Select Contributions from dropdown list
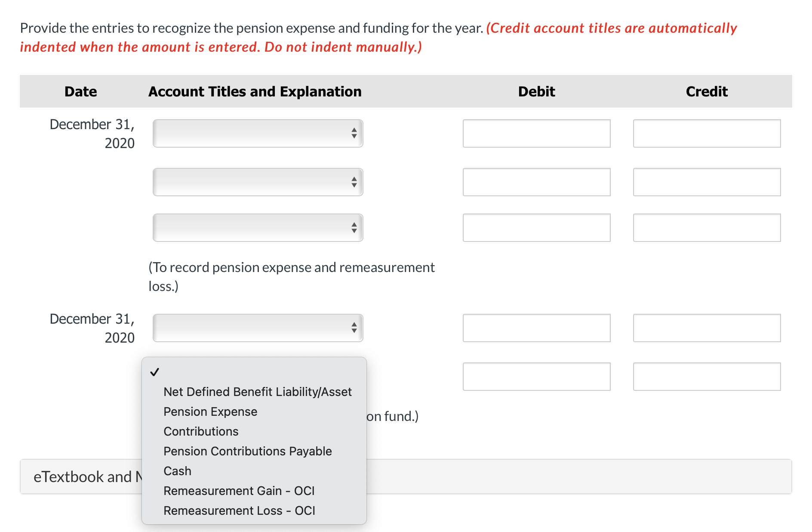The height and width of the screenshot is (532, 812). tap(201, 431)
